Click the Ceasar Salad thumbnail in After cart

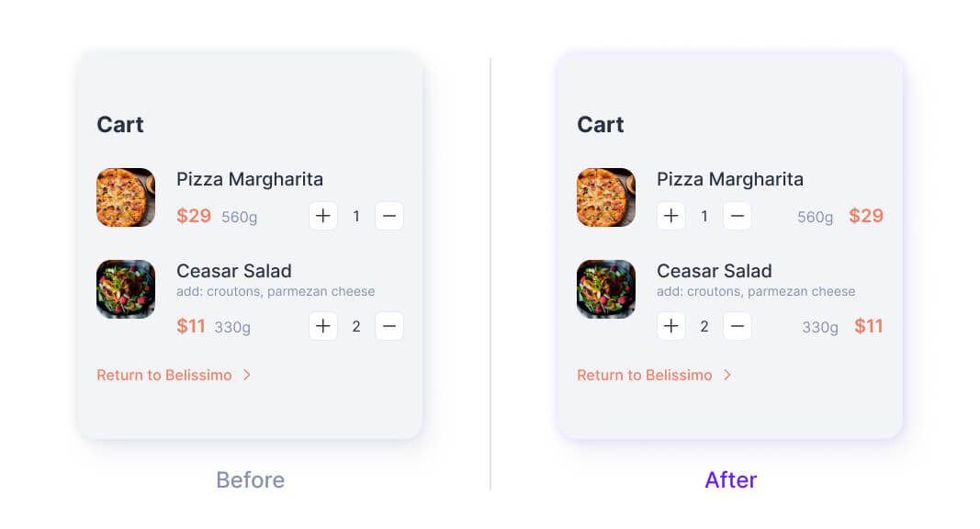[x=606, y=289]
